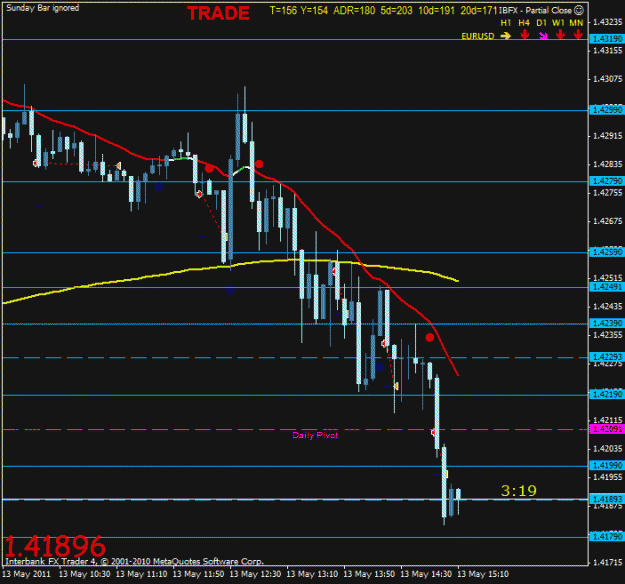Click the trade marker on the Daily Pivot line
The height and width of the screenshot is (584, 625).
[x=434, y=432]
